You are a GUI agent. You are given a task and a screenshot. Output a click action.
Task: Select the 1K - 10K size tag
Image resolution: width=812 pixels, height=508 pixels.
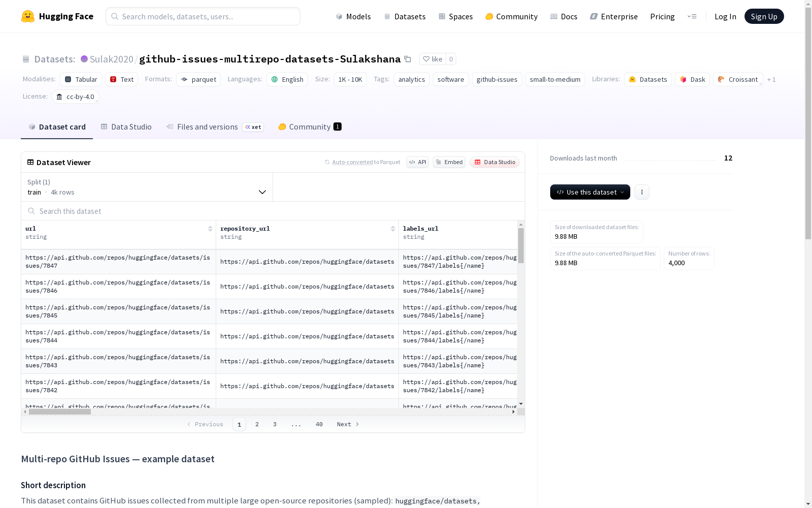[x=350, y=79]
